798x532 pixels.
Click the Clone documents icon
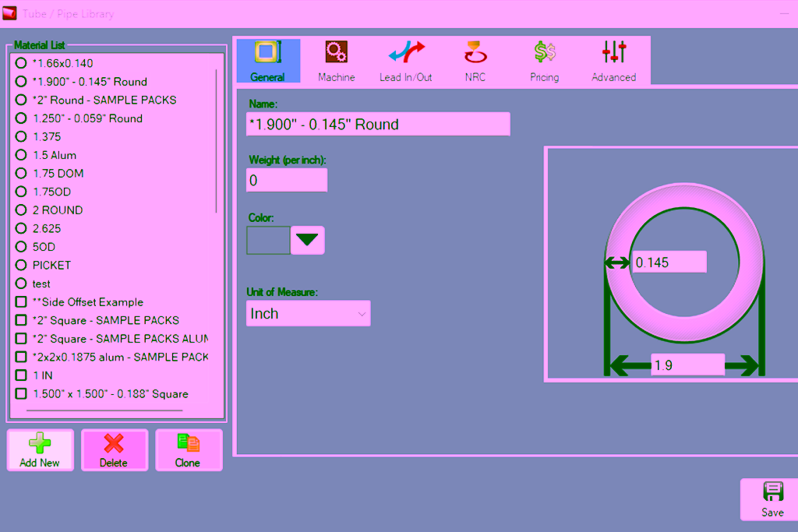click(x=188, y=443)
